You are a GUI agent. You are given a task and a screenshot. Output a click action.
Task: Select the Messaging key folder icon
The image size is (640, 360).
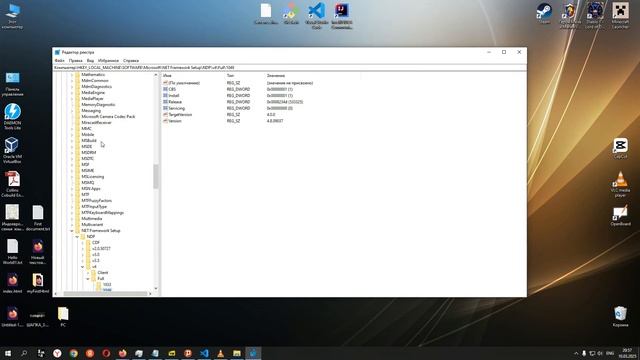click(x=78, y=111)
